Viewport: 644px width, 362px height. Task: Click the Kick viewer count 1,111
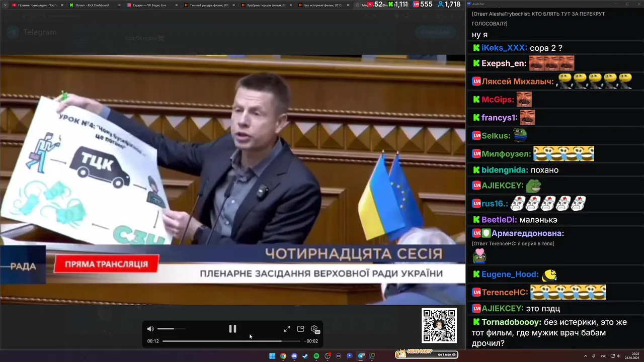point(397,5)
